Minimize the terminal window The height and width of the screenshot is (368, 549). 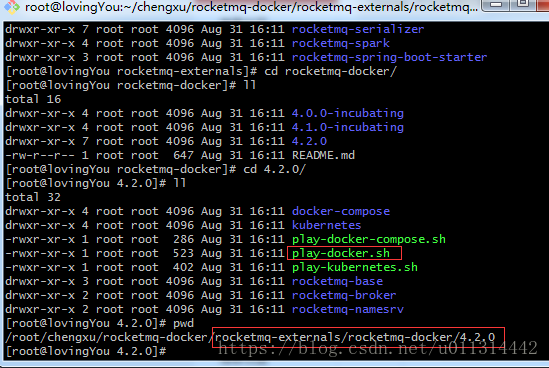(x=496, y=5)
